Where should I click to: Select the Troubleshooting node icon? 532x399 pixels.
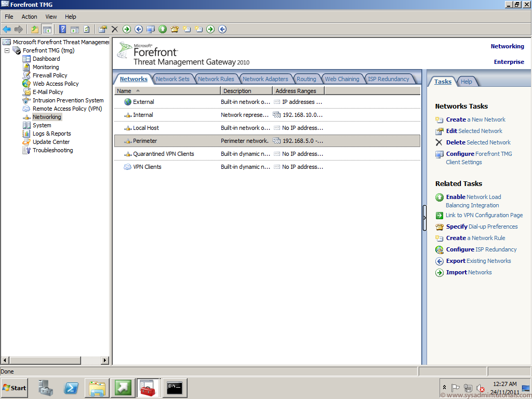point(26,150)
